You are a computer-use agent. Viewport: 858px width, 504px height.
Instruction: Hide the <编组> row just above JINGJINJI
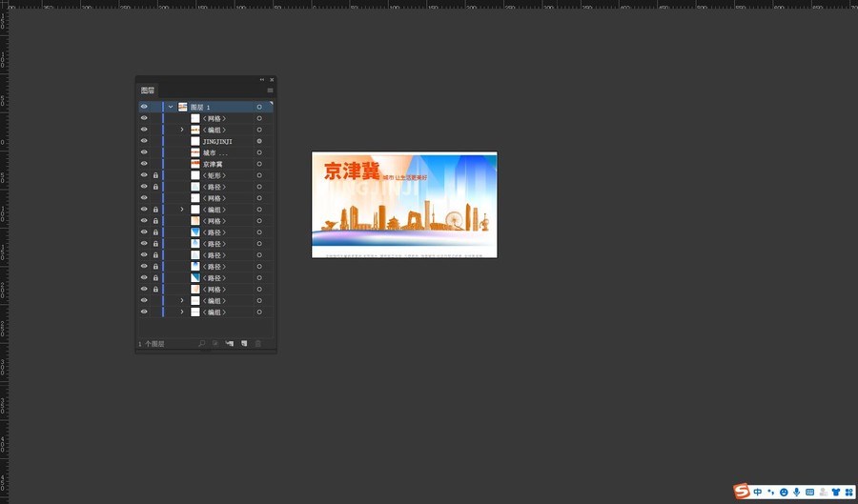tap(144, 130)
